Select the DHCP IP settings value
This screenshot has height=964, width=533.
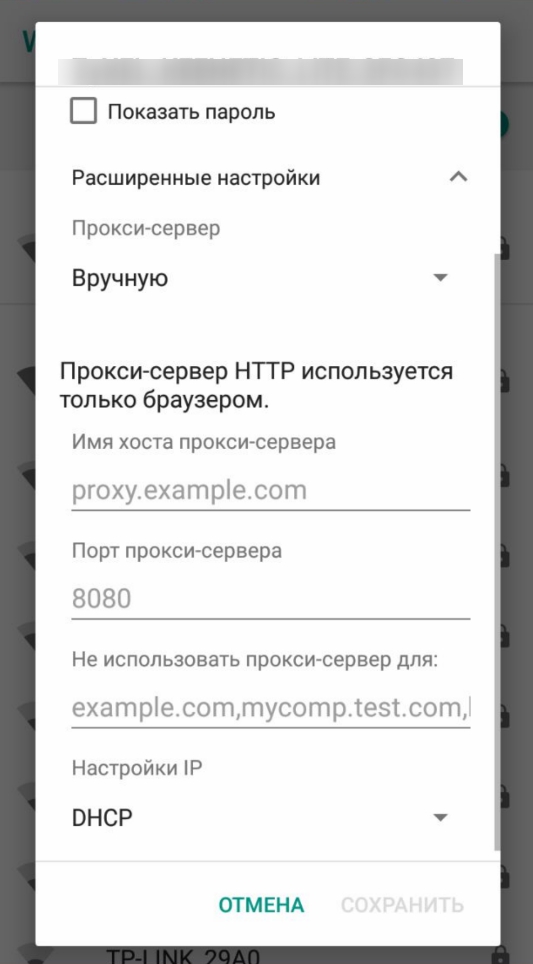tap(102, 818)
